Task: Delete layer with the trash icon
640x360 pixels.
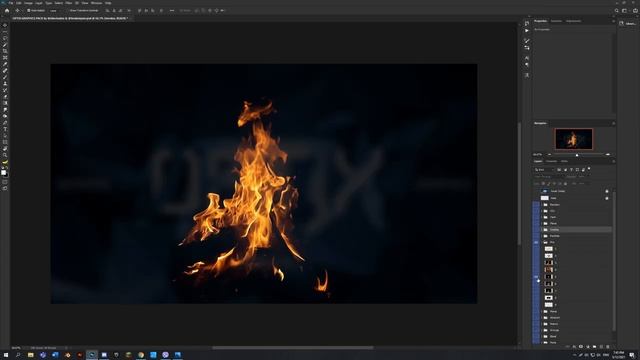Action: pos(608,347)
